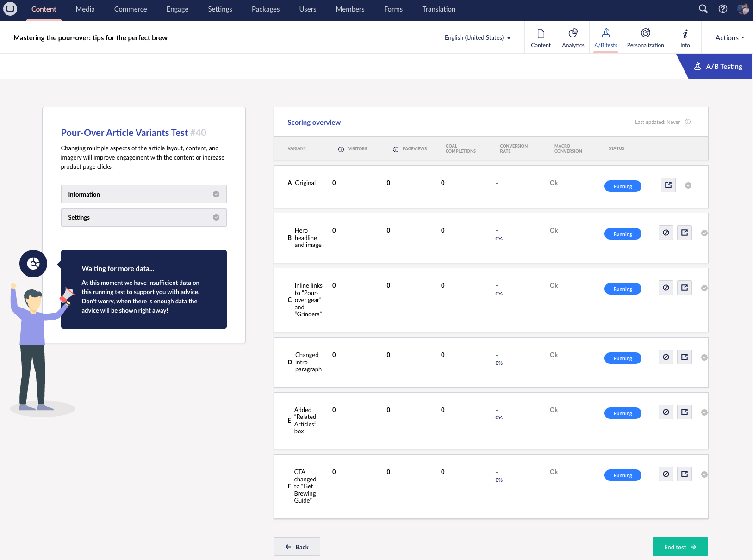Open the help question mark icon
753x560 pixels.
click(722, 9)
